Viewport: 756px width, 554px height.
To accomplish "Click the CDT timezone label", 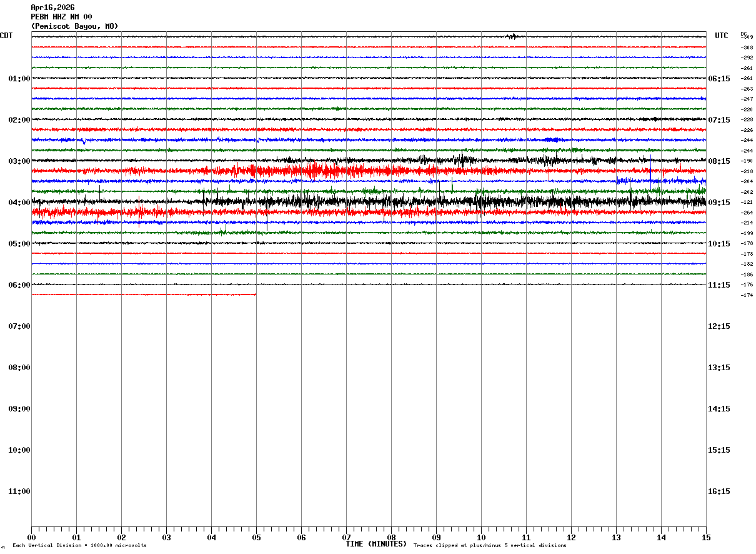I will [x=6, y=36].
